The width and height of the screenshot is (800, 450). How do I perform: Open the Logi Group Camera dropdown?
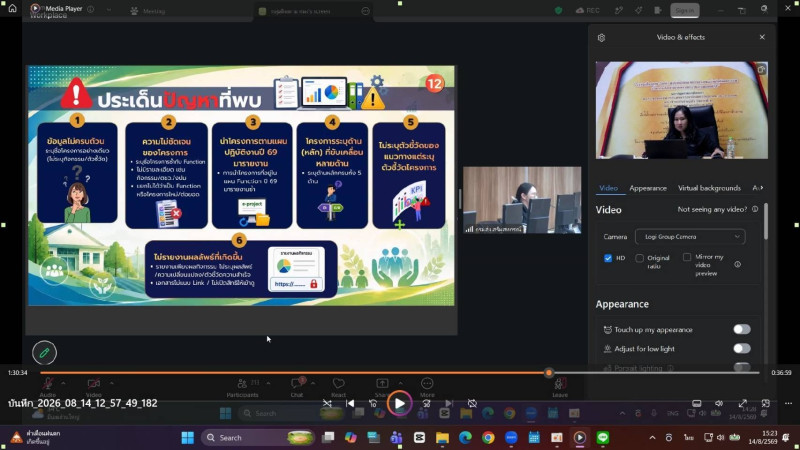(690, 237)
